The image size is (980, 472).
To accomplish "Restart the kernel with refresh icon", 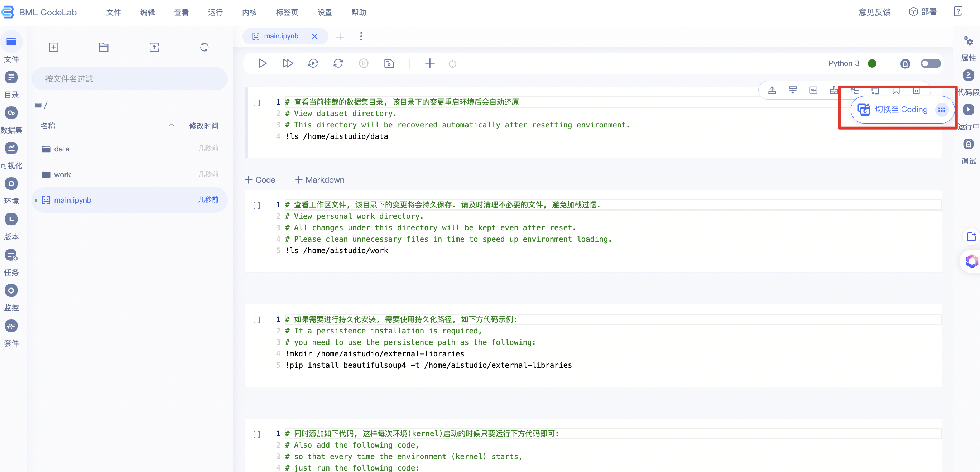I will 338,63.
